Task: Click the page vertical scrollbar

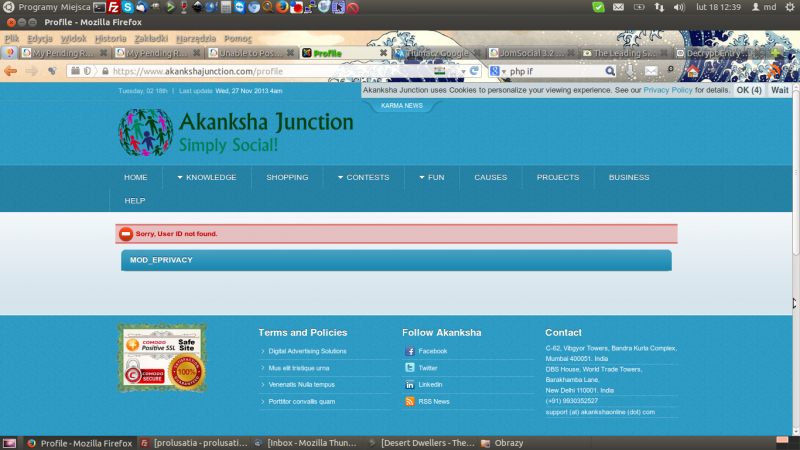Action: tap(795, 173)
